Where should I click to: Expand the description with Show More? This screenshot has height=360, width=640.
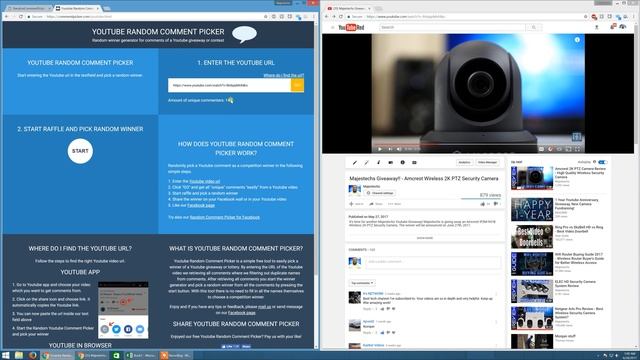click(424, 238)
